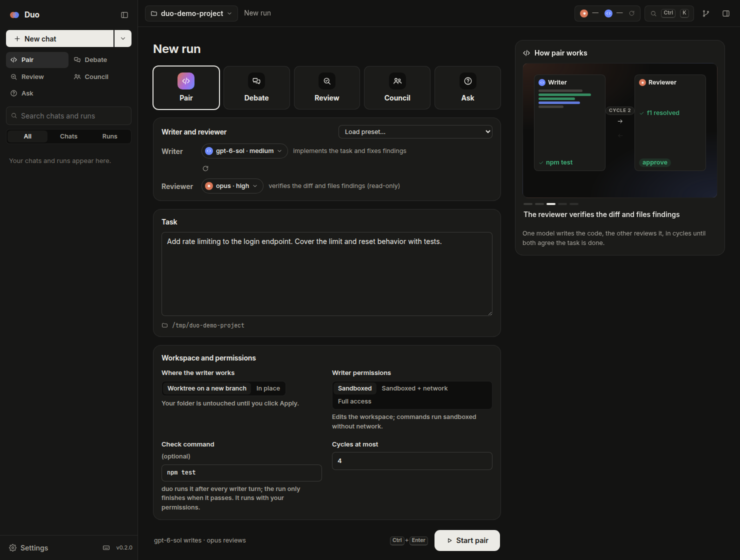Viewport: 740px width, 560px height.
Task: Switch to the Chats filter tab
Action: point(68,136)
